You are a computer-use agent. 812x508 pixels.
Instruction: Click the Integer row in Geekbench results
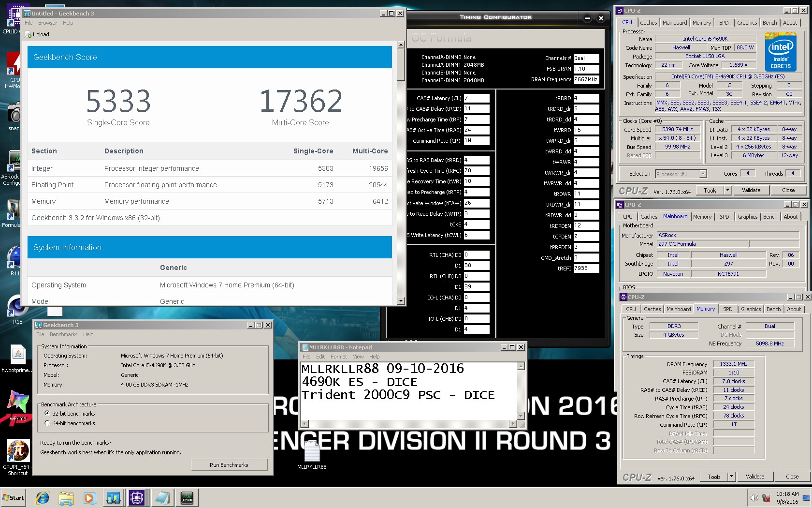tap(210, 168)
